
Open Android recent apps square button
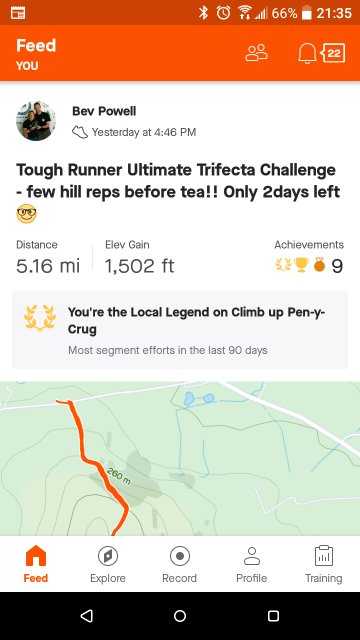(x=273, y=616)
